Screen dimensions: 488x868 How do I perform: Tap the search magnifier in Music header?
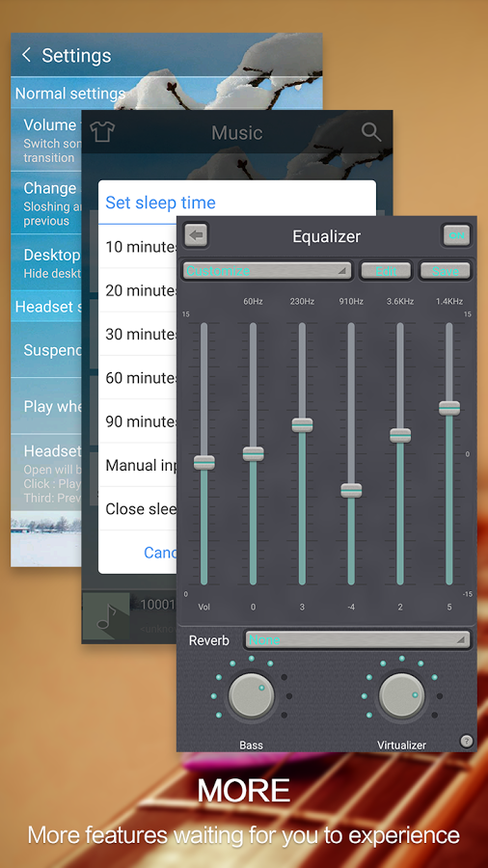[371, 132]
